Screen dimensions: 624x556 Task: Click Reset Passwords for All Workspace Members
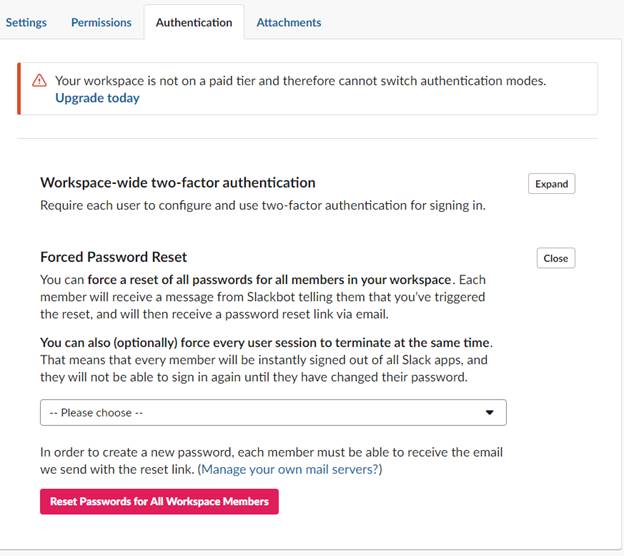(x=159, y=501)
